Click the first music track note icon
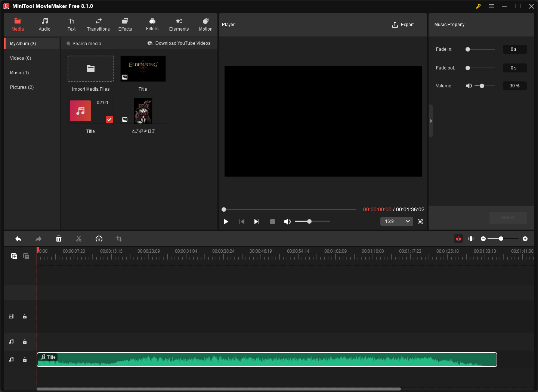 (x=11, y=342)
